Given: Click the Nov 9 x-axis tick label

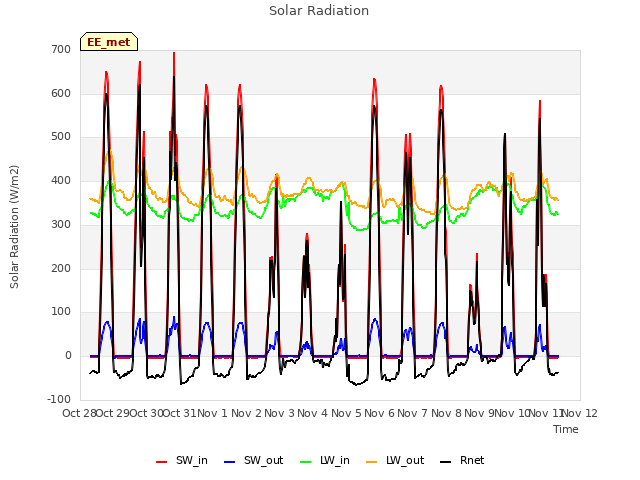Looking at the screenshot, I should 479,413.
